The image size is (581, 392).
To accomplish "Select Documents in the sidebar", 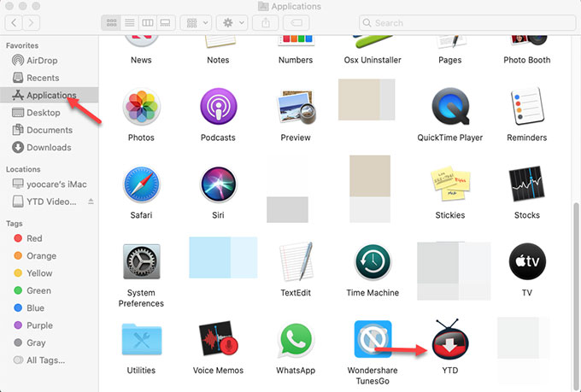I will 49,130.
